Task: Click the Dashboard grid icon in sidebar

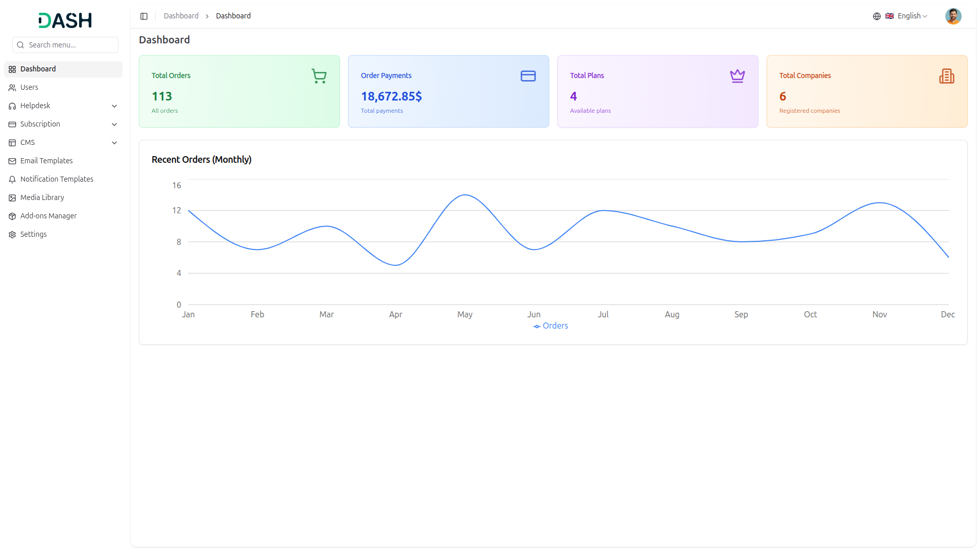Action: point(12,69)
